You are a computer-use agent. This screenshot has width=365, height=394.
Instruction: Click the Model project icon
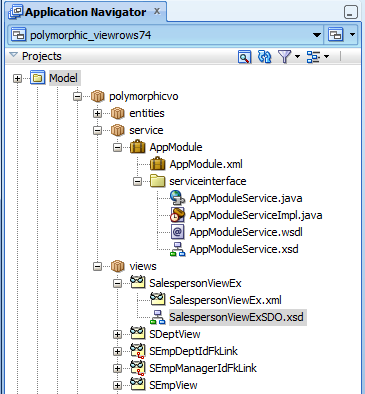point(37,78)
